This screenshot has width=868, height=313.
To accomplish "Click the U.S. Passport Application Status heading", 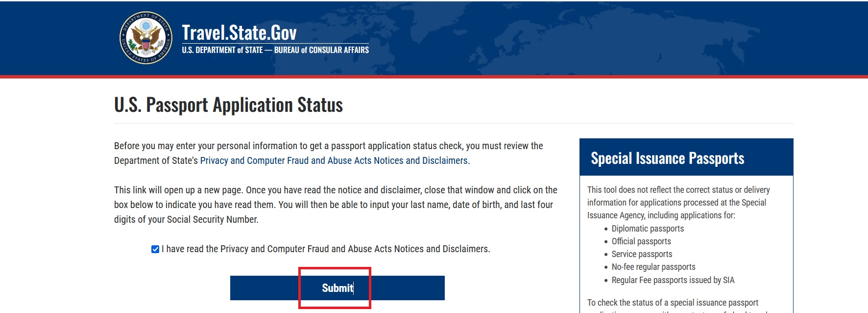I will click(x=229, y=105).
